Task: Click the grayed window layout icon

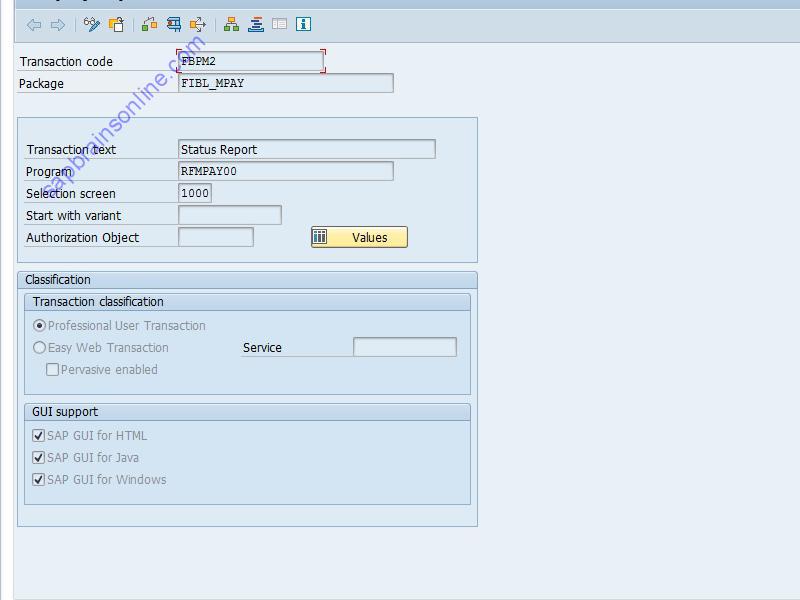Action: tap(280, 24)
